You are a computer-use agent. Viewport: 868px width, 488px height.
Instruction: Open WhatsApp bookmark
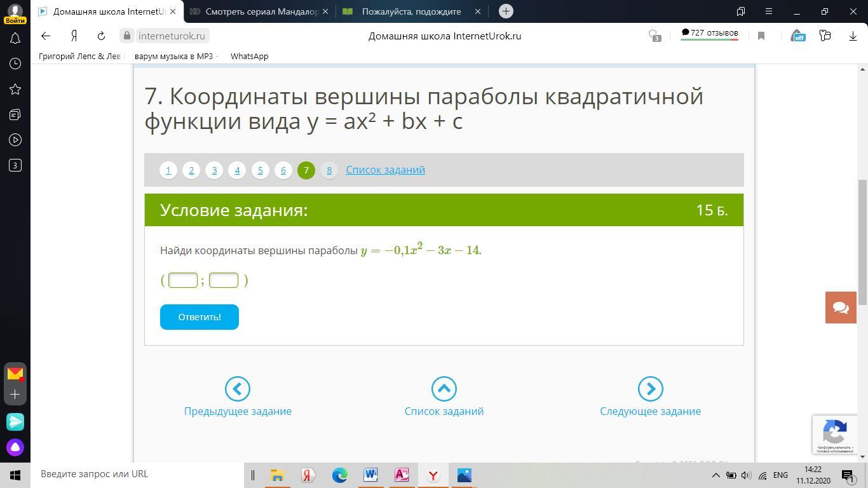[249, 56]
